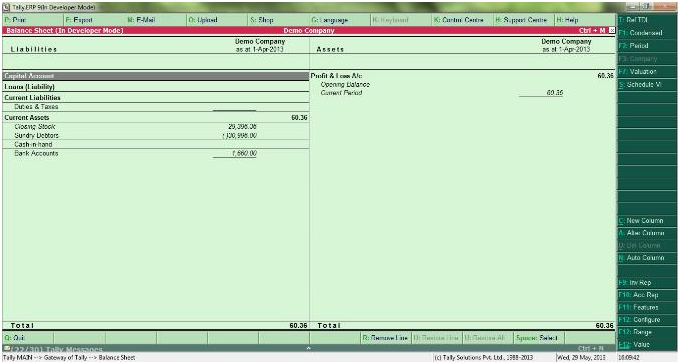Image resolution: width=680 pixels, height=364 pixels.
Task: Expand the Tally Messages panel arrow
Action: pos(309,348)
